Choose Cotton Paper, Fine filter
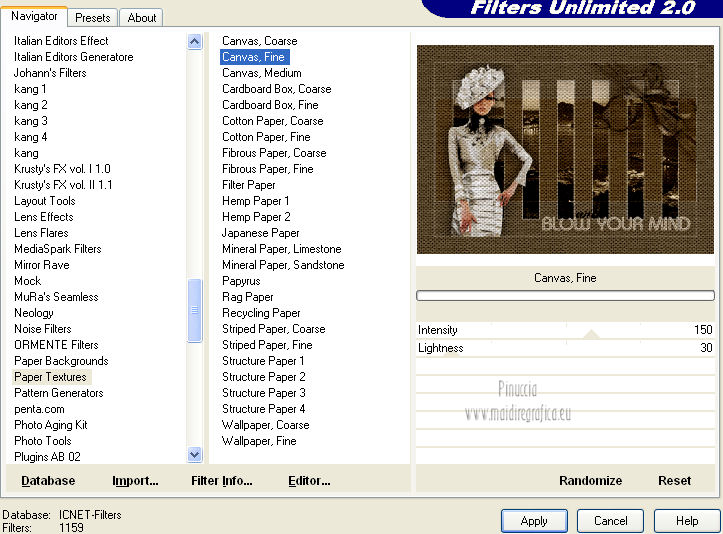The height and width of the screenshot is (534, 723). click(x=266, y=137)
